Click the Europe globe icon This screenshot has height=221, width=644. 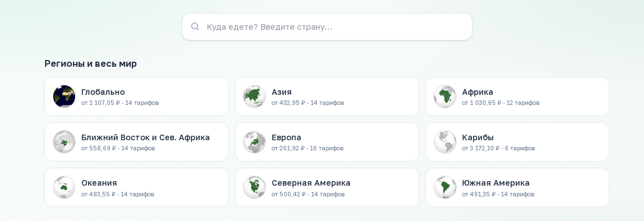254,142
